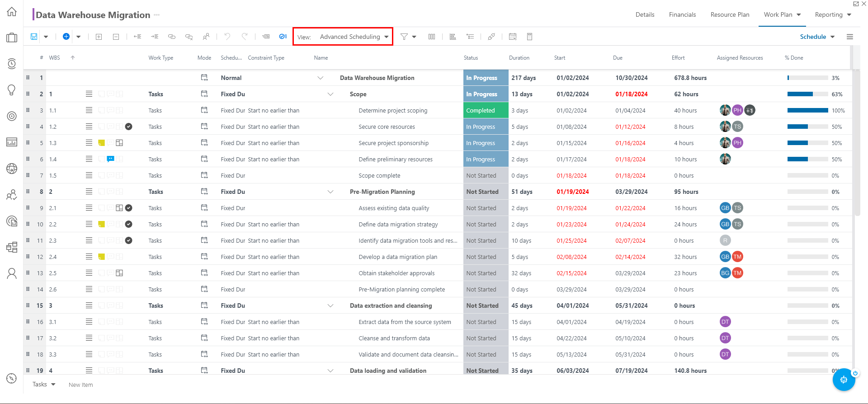The height and width of the screenshot is (404, 868).
Task: Open the compass icon at sidebar bottom
Action: [x=12, y=378]
